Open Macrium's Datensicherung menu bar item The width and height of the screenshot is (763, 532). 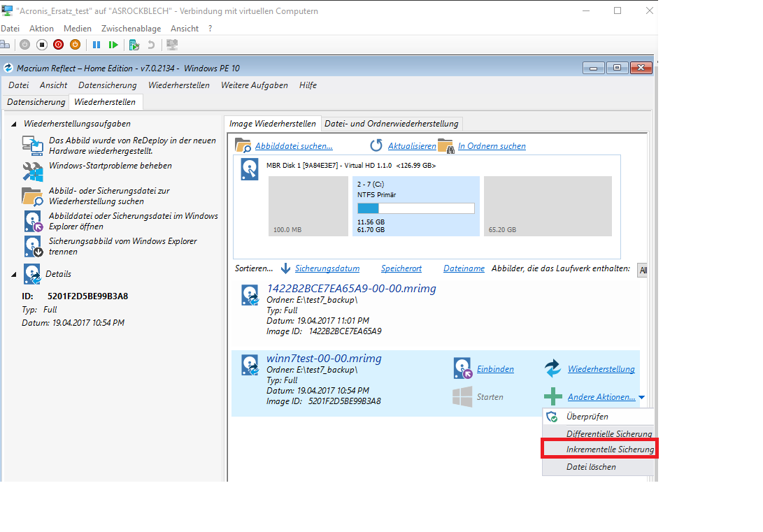click(108, 85)
